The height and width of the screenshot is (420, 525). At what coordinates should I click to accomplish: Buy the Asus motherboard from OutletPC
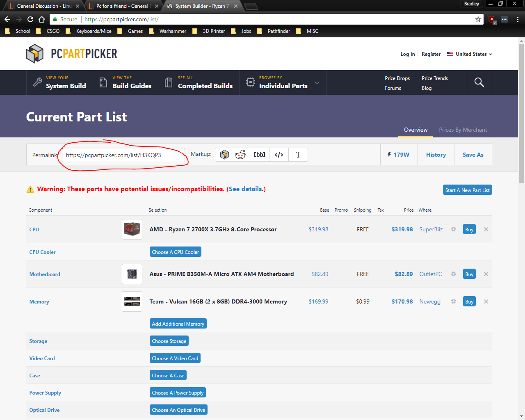tap(469, 274)
